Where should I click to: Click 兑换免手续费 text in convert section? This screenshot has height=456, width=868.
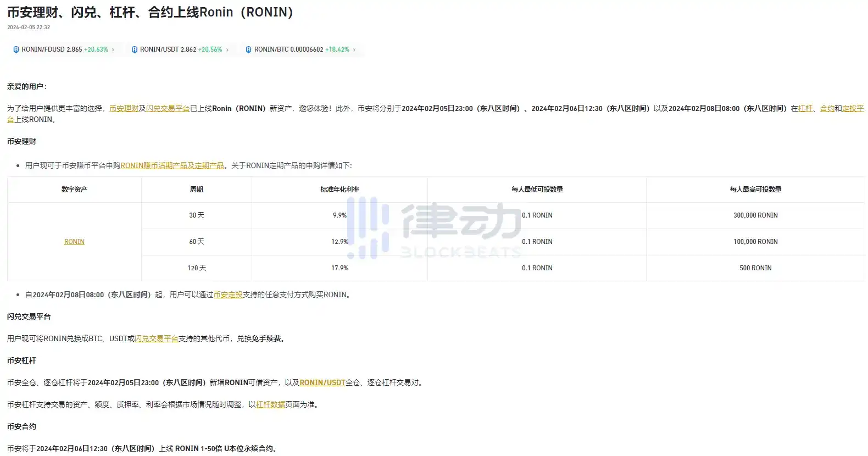click(260, 339)
